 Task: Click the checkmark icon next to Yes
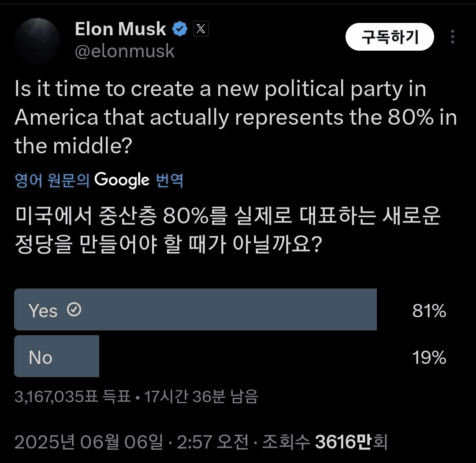[x=74, y=310]
